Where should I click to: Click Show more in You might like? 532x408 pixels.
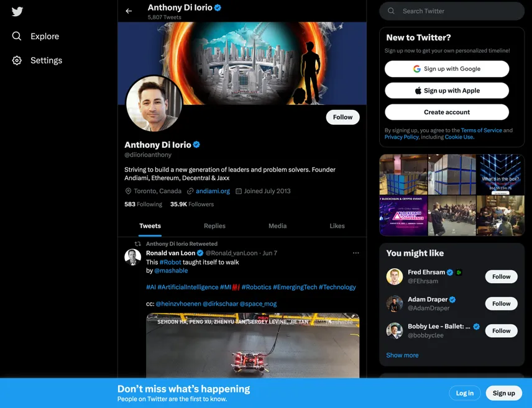point(402,355)
